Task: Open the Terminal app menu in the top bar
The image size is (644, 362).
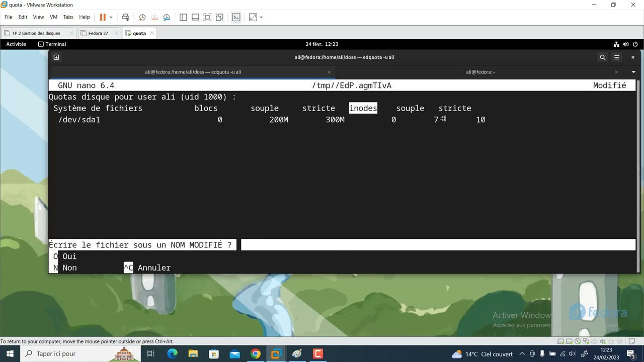Action: pos(52,44)
